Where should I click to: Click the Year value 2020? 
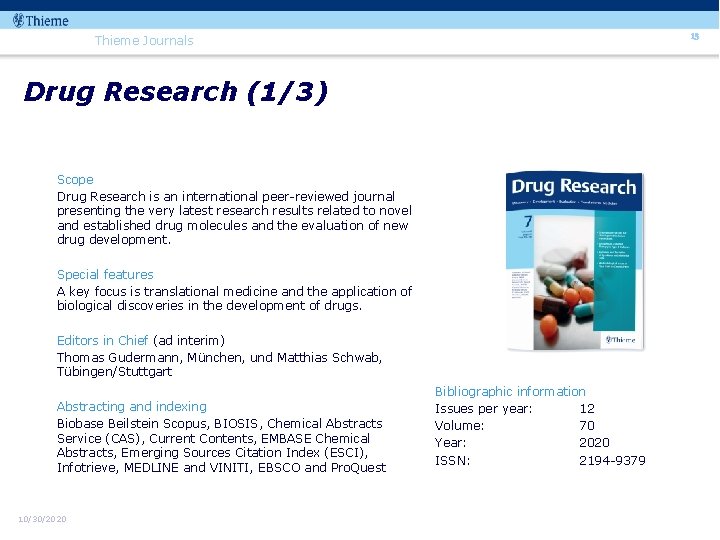(594, 443)
